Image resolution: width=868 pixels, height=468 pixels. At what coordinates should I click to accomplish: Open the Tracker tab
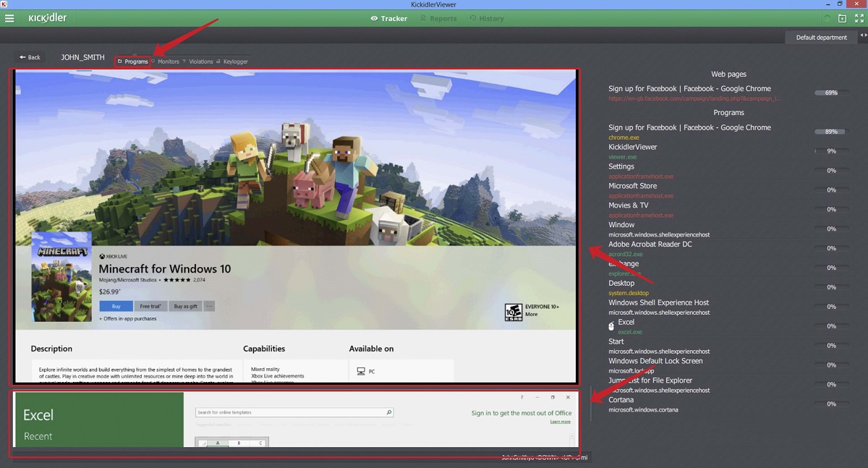[x=389, y=18]
